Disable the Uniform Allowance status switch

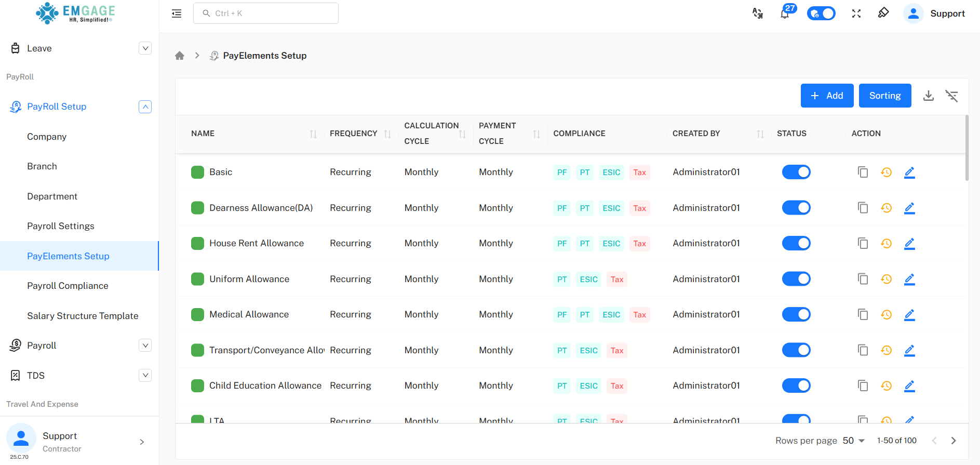click(x=796, y=279)
